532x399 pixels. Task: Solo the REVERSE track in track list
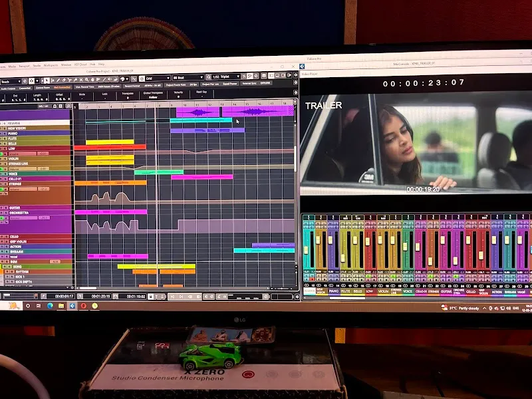pos(5,124)
